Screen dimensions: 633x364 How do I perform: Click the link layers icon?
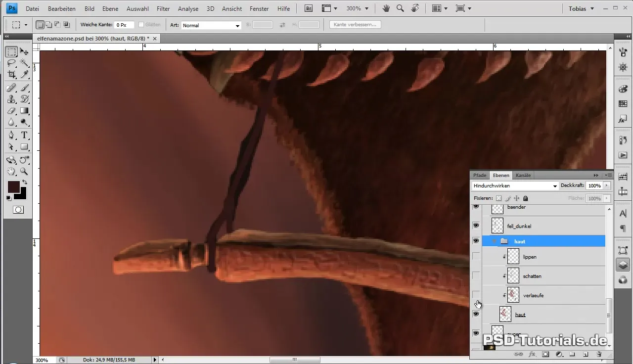point(519,354)
